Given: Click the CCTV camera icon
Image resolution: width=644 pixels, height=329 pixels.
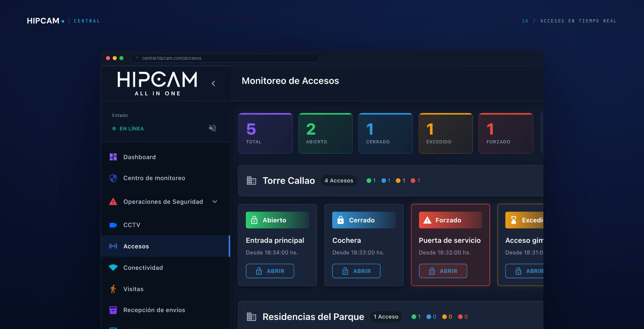Looking at the screenshot, I should [x=113, y=225].
